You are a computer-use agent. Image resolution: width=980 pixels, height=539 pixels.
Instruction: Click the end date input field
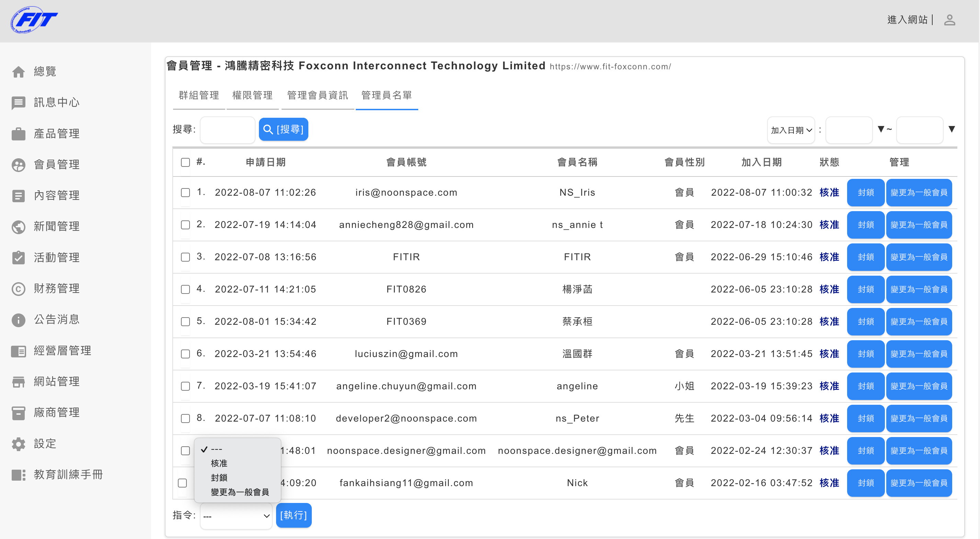tap(920, 130)
